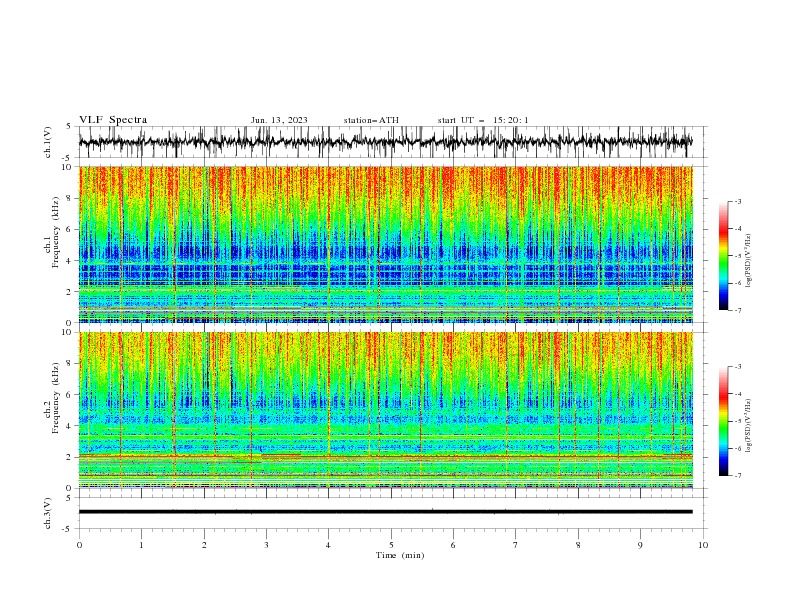
Task: Click time-axis tick label "8" minutes
Action: [x=578, y=545]
